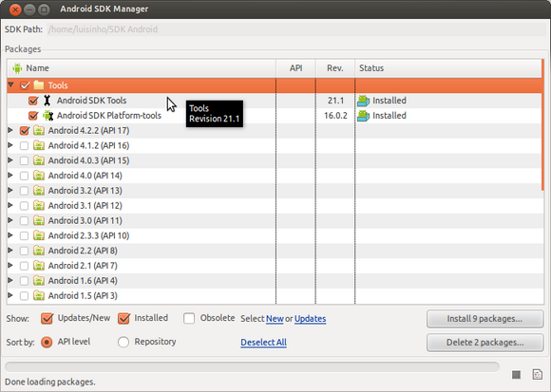Expand the Android 1.5 (API 3) node
551x392 pixels.
[x=10, y=295]
